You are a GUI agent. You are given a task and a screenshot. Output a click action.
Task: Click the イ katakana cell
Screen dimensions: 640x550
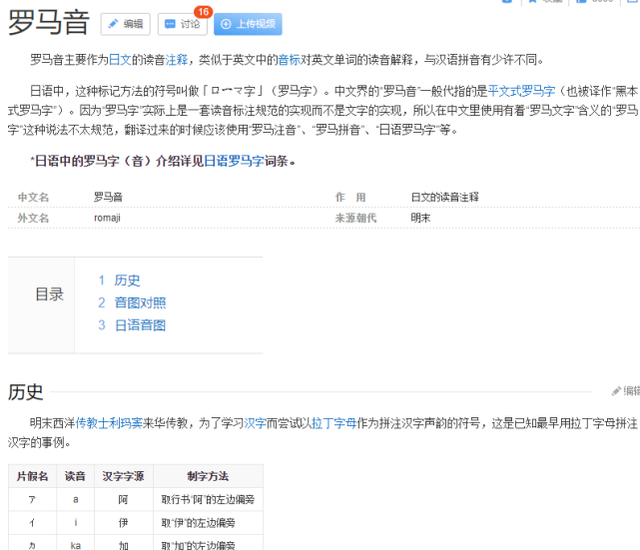32,523
